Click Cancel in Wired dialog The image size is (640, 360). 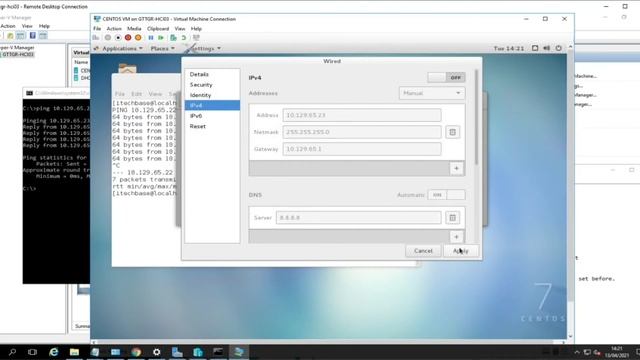coord(423,251)
